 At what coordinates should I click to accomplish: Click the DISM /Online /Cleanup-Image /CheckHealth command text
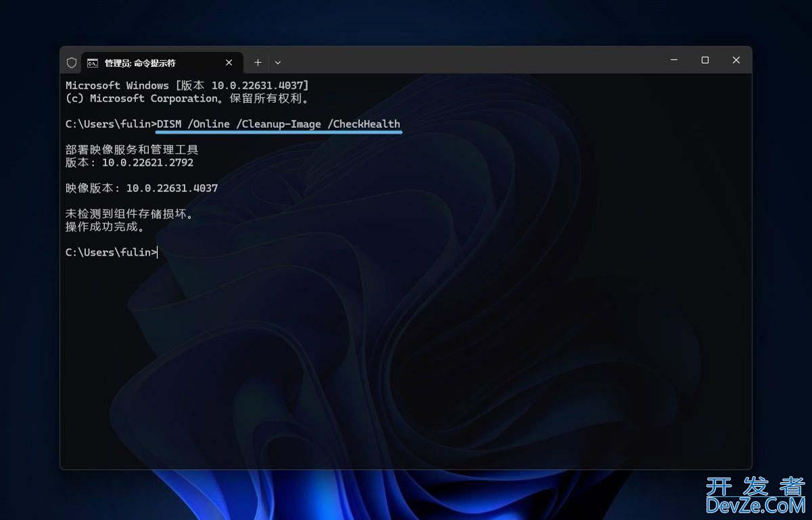[x=279, y=124]
